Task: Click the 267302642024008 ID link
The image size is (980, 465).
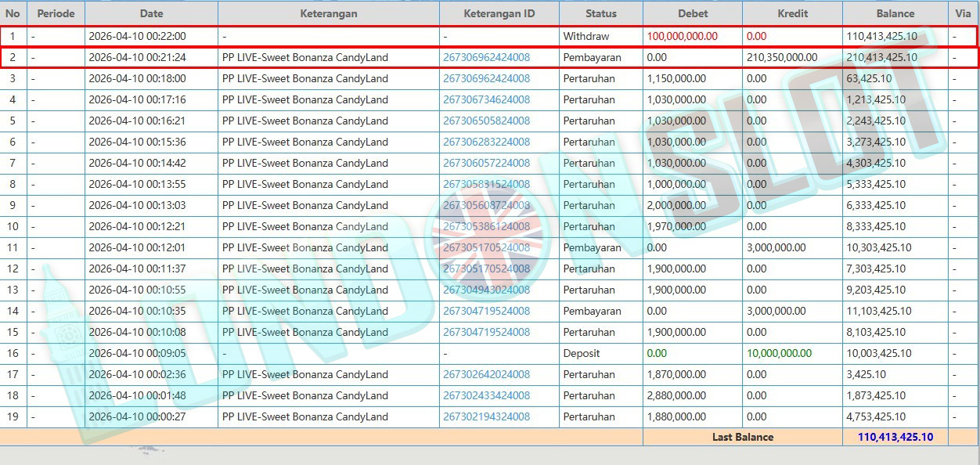Action: pyautogui.click(x=486, y=374)
